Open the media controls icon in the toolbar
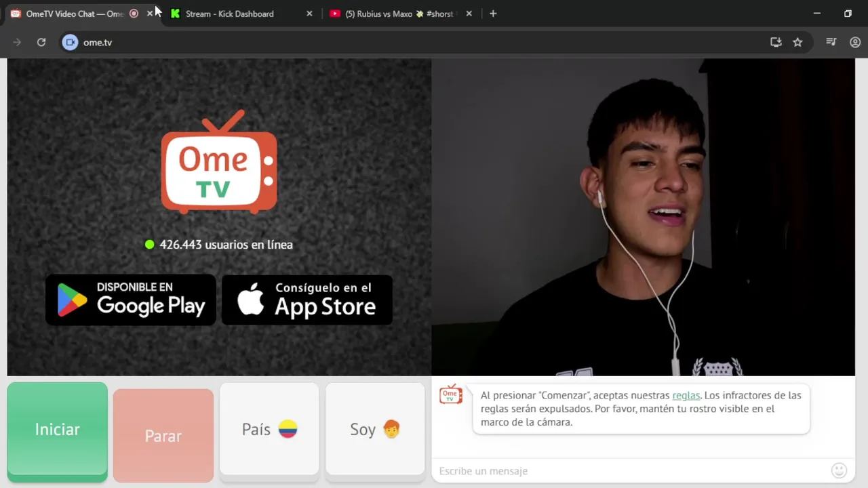Viewport: 868px width, 488px height. (831, 42)
